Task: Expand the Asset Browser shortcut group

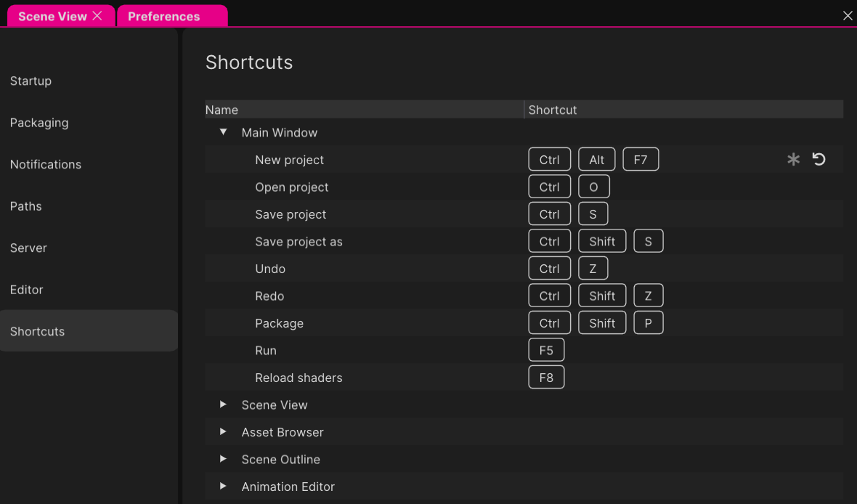Action: tap(223, 432)
